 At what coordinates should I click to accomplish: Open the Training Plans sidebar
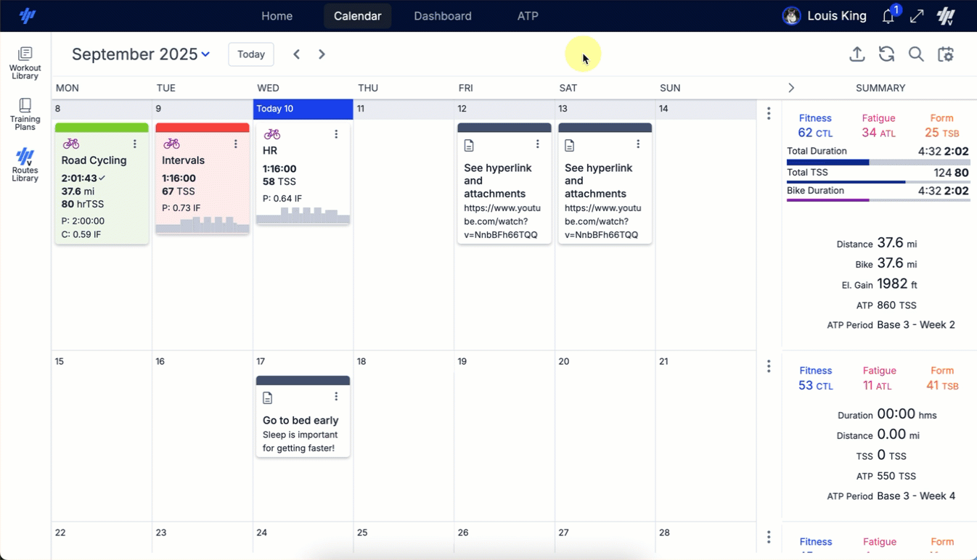(25, 115)
